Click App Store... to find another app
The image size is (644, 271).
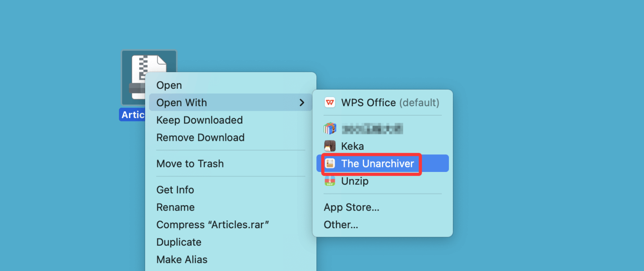click(x=352, y=207)
